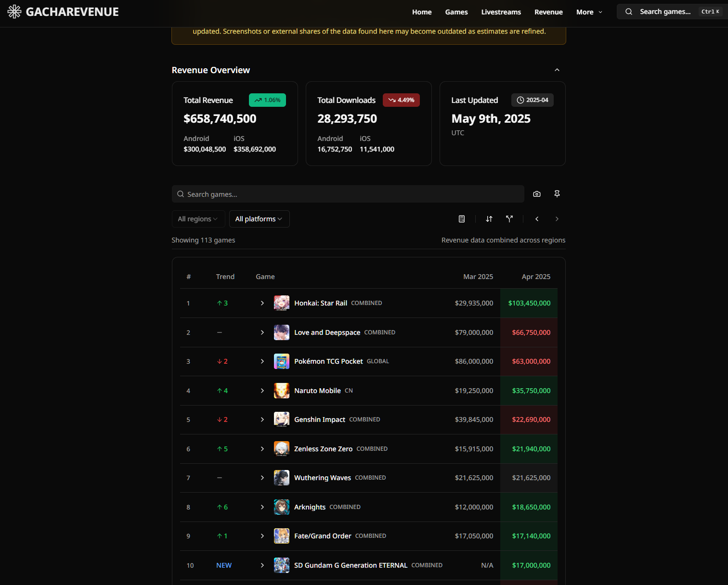
Task: Click Honkai's $103,450,000 April revenue
Action: point(529,303)
